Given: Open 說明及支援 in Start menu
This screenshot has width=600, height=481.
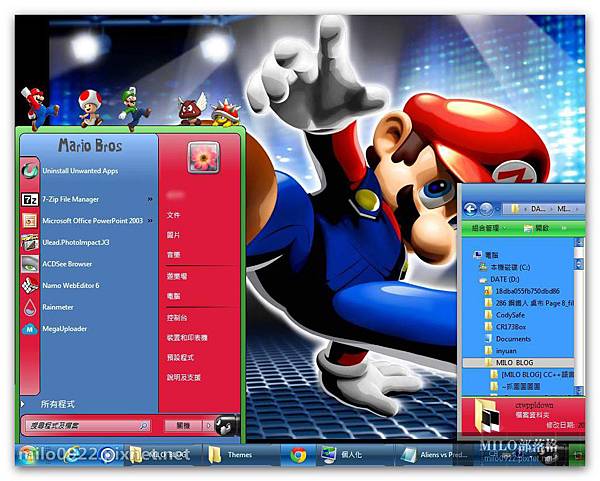Looking at the screenshot, I should [x=184, y=377].
